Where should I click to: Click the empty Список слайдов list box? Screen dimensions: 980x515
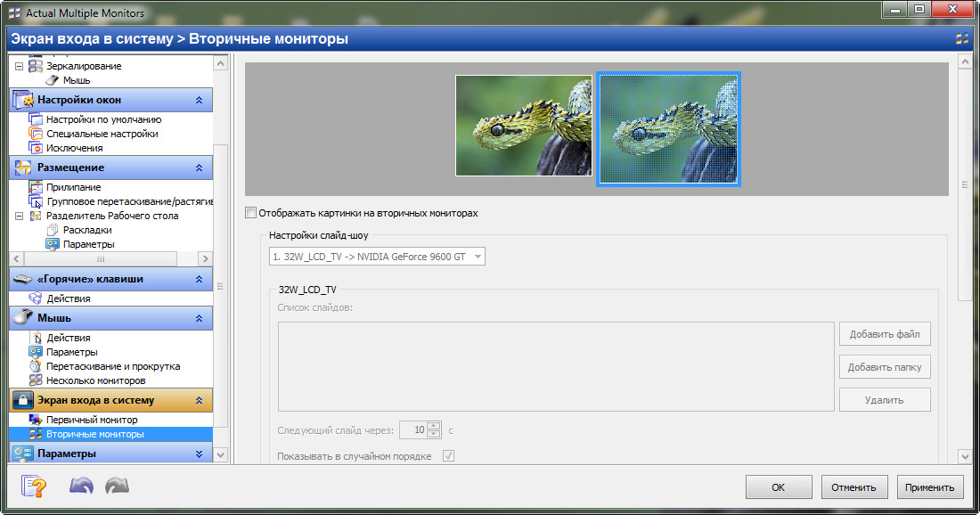click(x=556, y=366)
